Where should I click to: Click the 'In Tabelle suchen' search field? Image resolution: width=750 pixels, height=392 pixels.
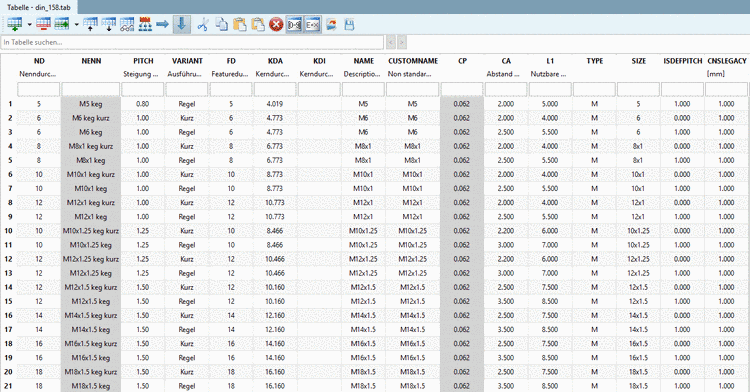click(x=192, y=42)
